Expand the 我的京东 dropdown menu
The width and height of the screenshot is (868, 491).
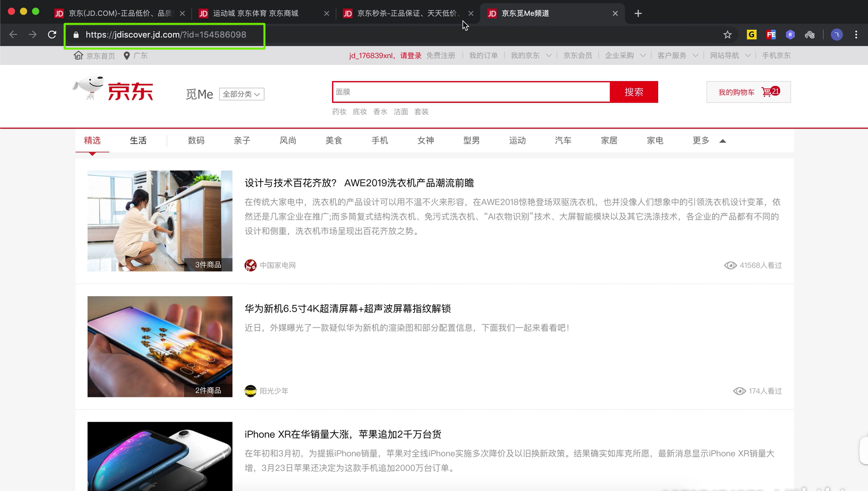coord(548,55)
